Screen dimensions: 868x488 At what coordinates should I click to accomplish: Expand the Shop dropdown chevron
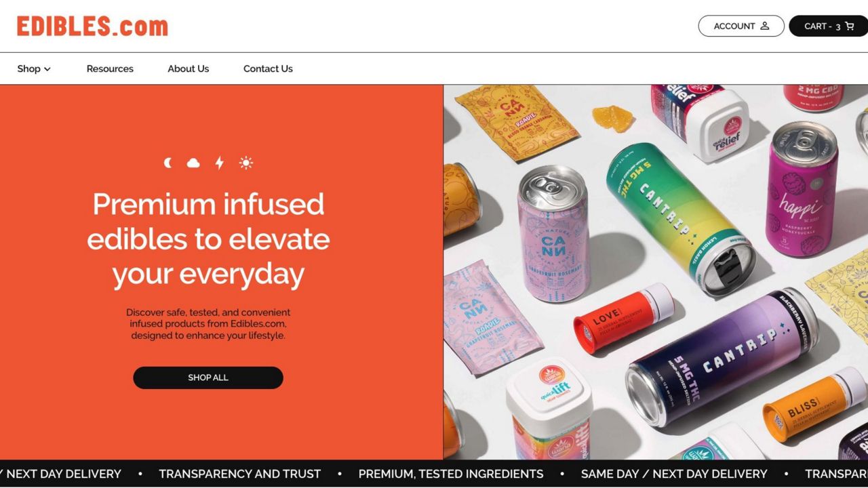(x=47, y=69)
